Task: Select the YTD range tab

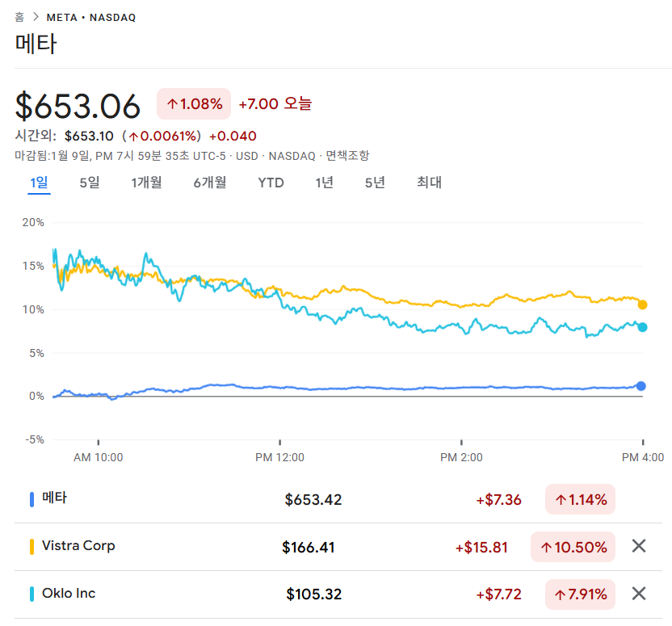Action: (x=271, y=183)
